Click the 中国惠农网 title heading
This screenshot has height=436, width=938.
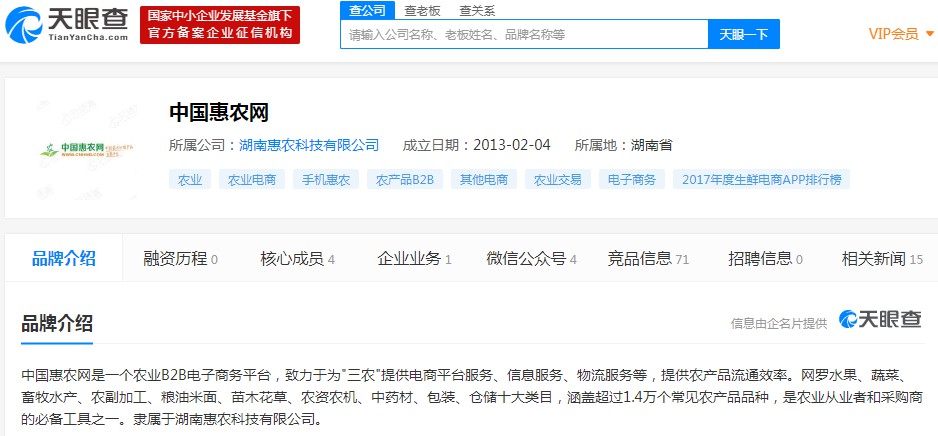click(x=219, y=112)
